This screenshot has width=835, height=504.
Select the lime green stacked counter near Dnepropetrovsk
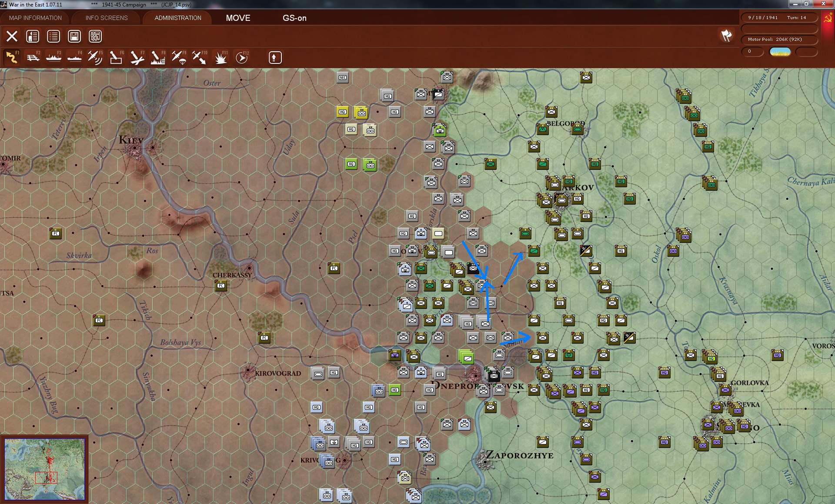467,357
